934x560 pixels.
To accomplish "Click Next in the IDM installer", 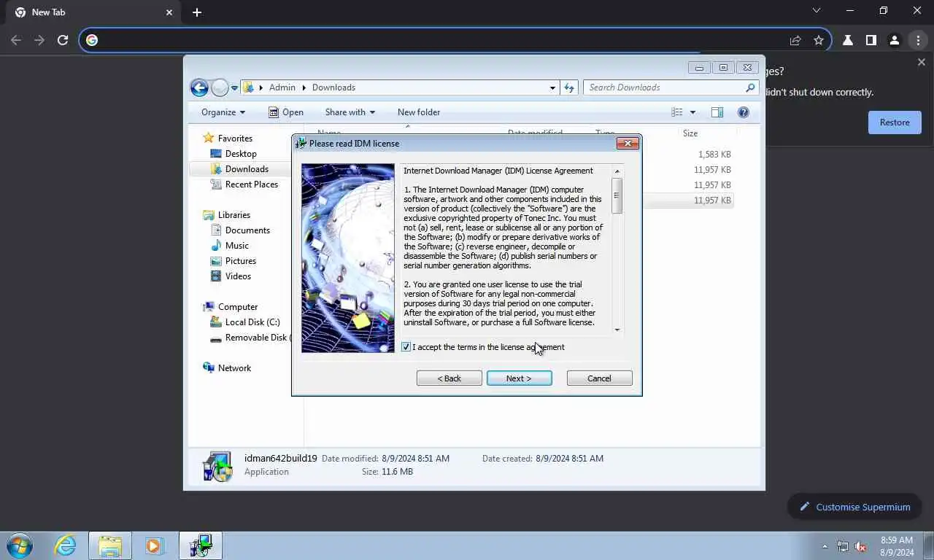I will [x=519, y=378].
